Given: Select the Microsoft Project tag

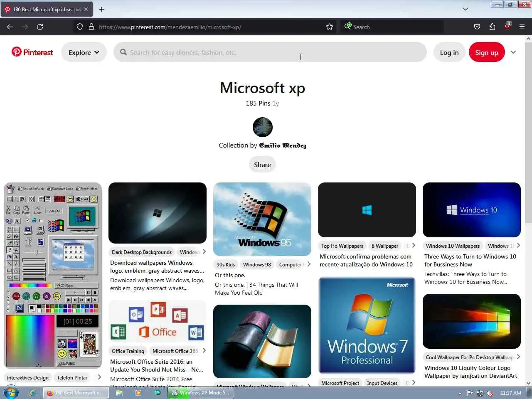Looking at the screenshot, I should coord(340,383).
